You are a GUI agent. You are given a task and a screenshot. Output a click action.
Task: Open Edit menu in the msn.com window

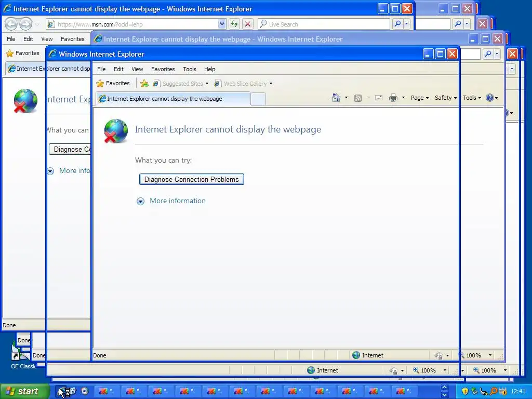[x=28, y=39]
